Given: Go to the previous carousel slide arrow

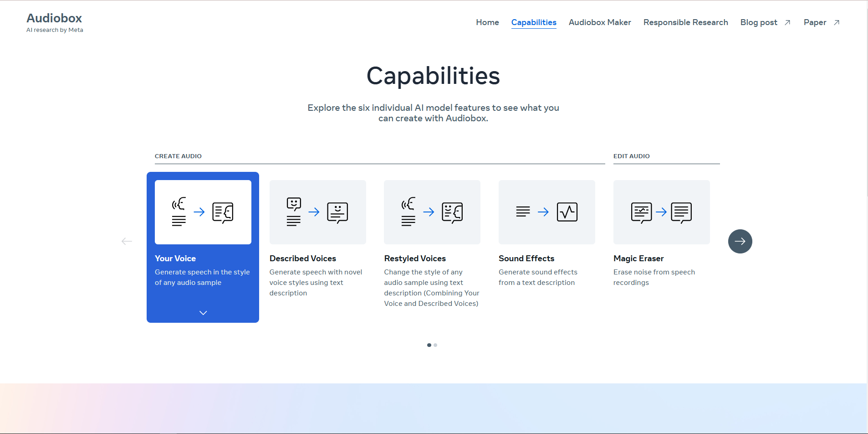Looking at the screenshot, I should [127, 241].
